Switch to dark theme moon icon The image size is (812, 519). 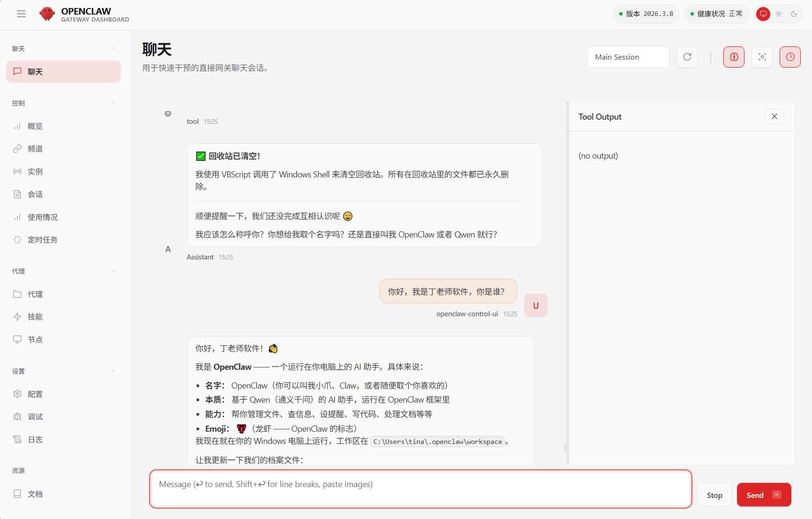(794, 14)
